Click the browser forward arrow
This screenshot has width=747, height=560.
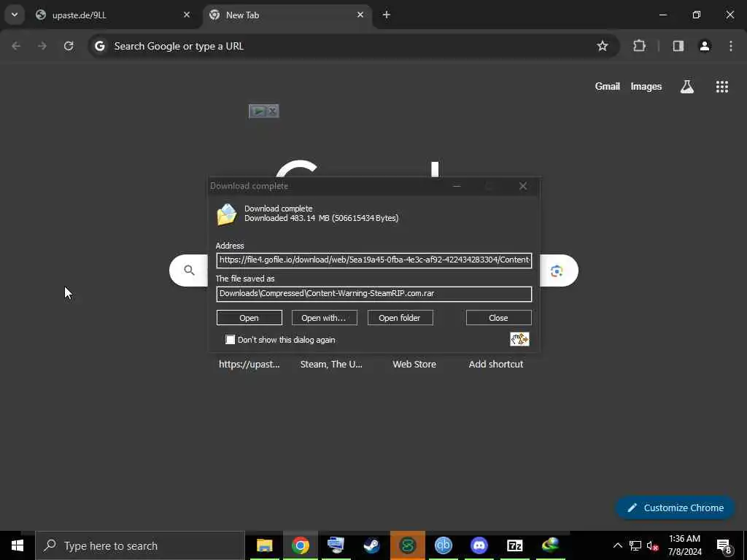tap(42, 46)
